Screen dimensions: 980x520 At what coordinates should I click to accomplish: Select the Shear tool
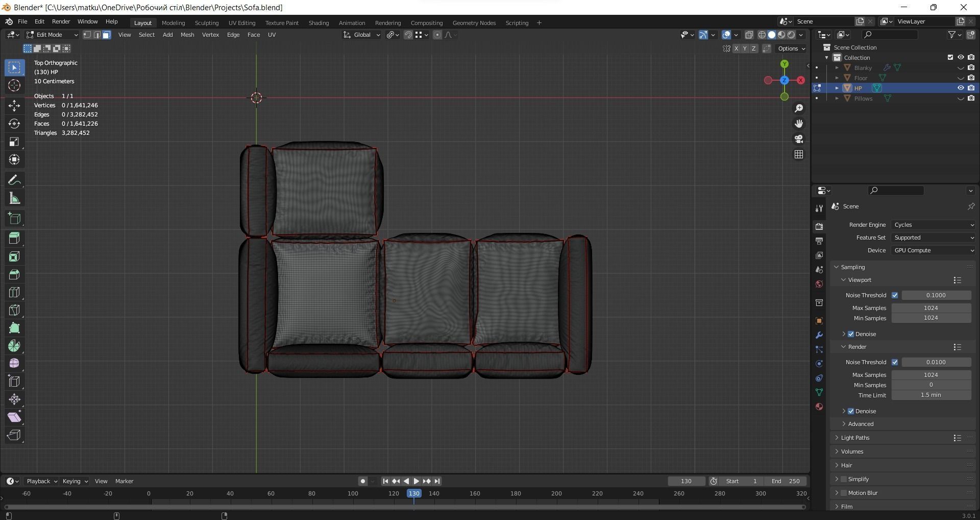[x=14, y=417]
